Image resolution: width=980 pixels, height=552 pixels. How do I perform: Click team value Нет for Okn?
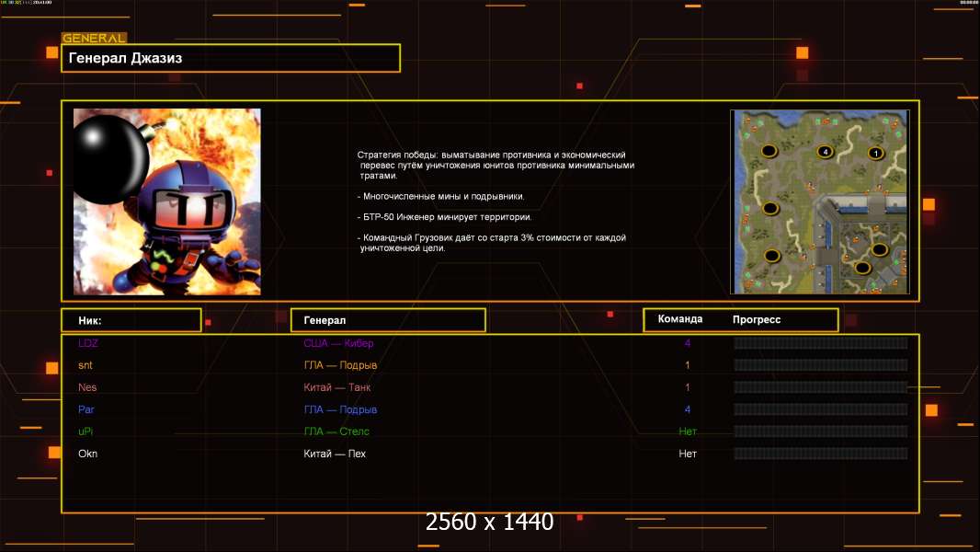pos(688,454)
